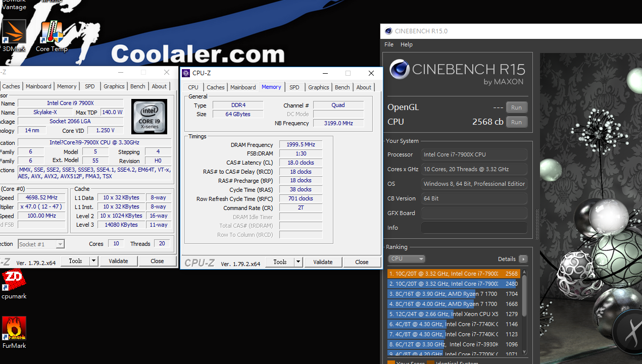642x364 pixels.
Task: Click the Cores x GHz field in Cinebench
Action: [x=474, y=169]
